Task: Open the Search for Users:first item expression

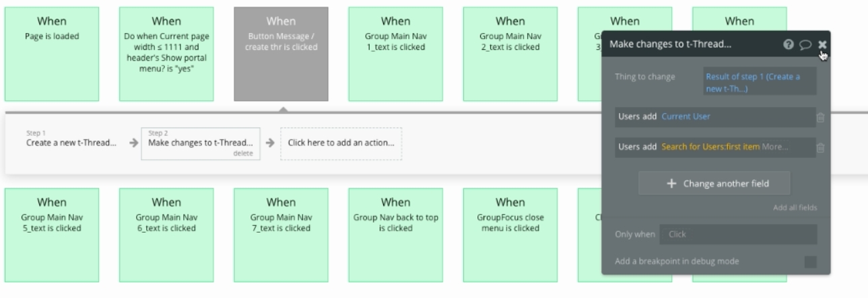Action: 710,147
